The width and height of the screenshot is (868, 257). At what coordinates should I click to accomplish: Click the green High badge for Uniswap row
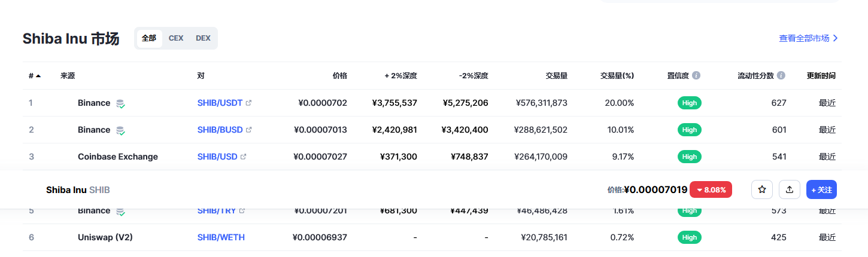[689, 237]
